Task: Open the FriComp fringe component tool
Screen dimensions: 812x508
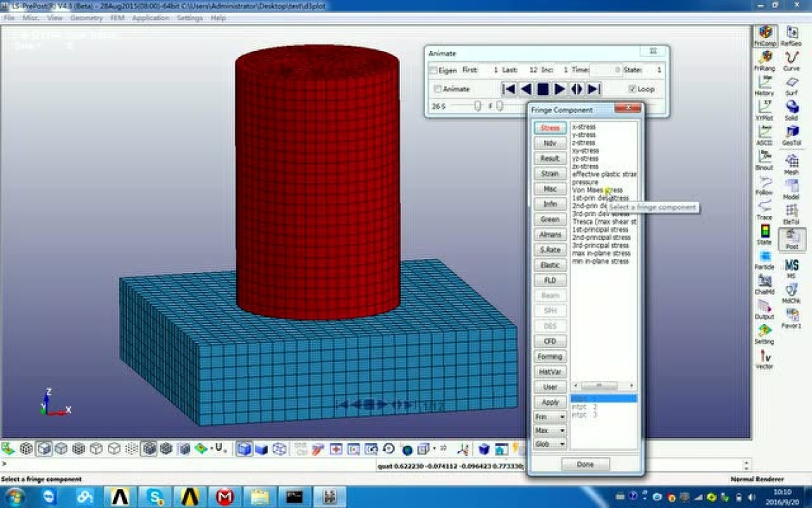Action: 764,35
